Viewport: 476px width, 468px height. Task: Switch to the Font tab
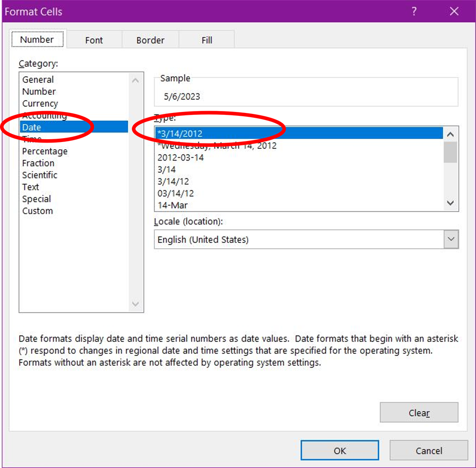[94, 40]
